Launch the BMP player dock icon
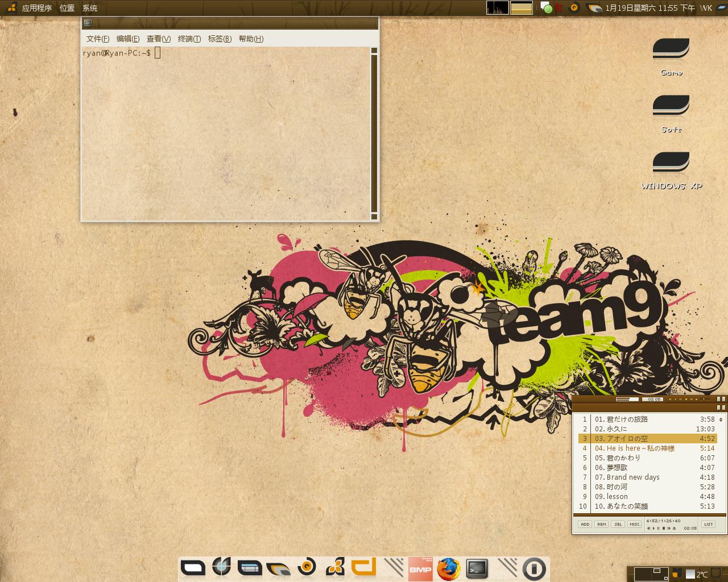 [x=420, y=569]
